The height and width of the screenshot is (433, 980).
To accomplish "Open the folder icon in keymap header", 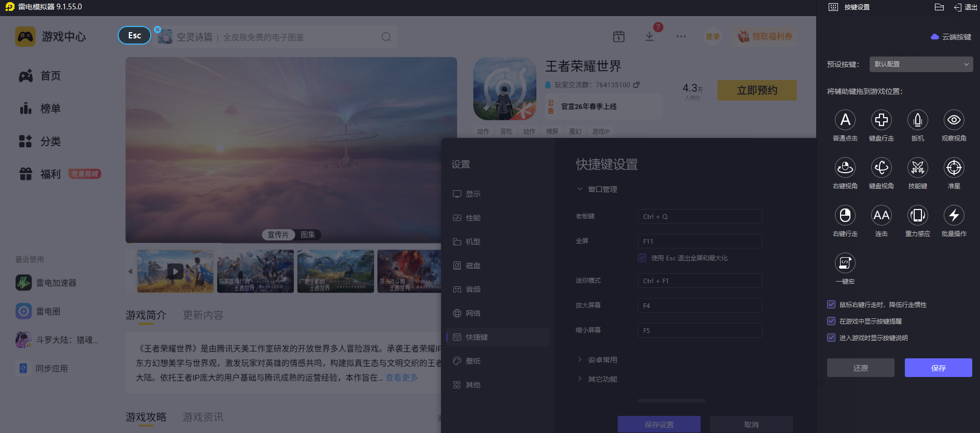I will click(939, 7).
